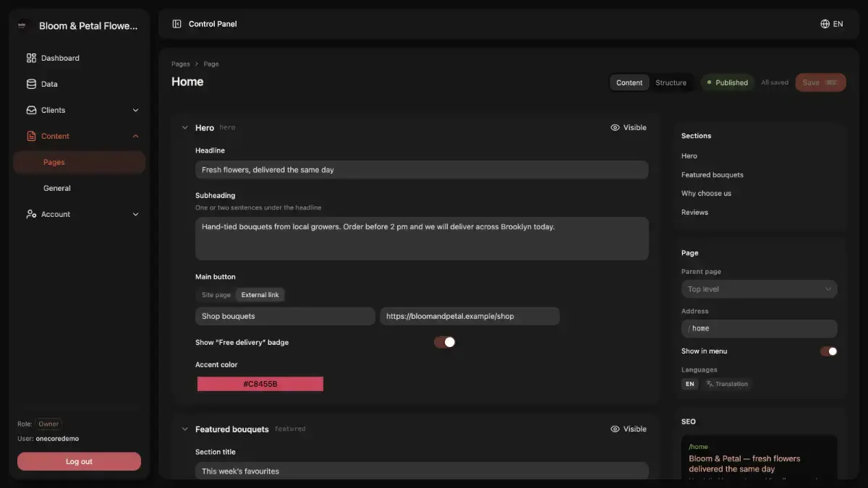The height and width of the screenshot is (488, 868).
Task: Expand the Clients menu chevron
Action: click(135, 110)
